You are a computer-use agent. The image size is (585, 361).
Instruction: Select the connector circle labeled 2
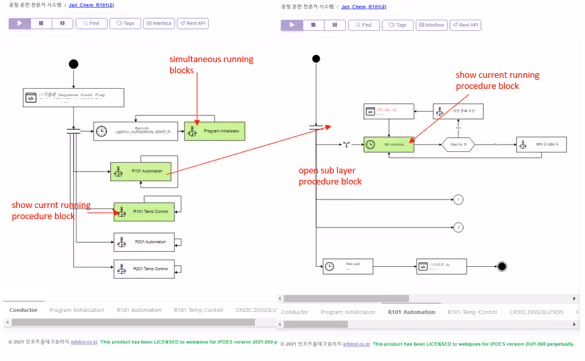[x=458, y=227]
